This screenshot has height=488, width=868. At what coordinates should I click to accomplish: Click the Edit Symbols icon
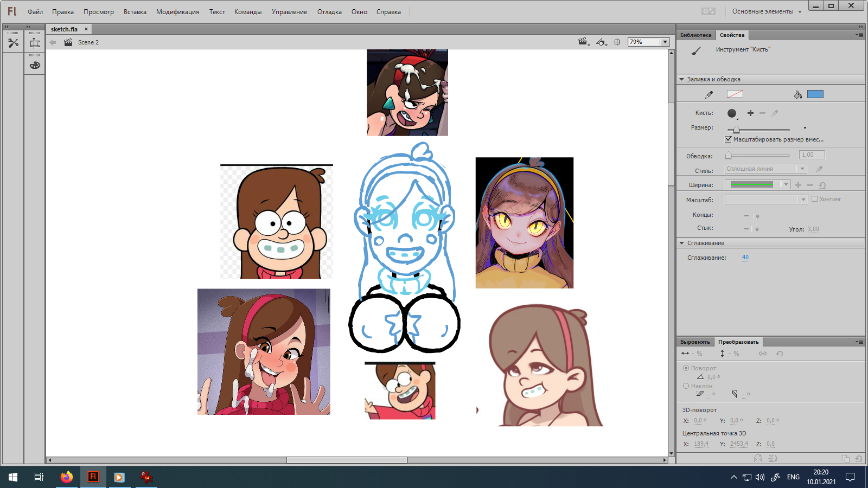601,42
